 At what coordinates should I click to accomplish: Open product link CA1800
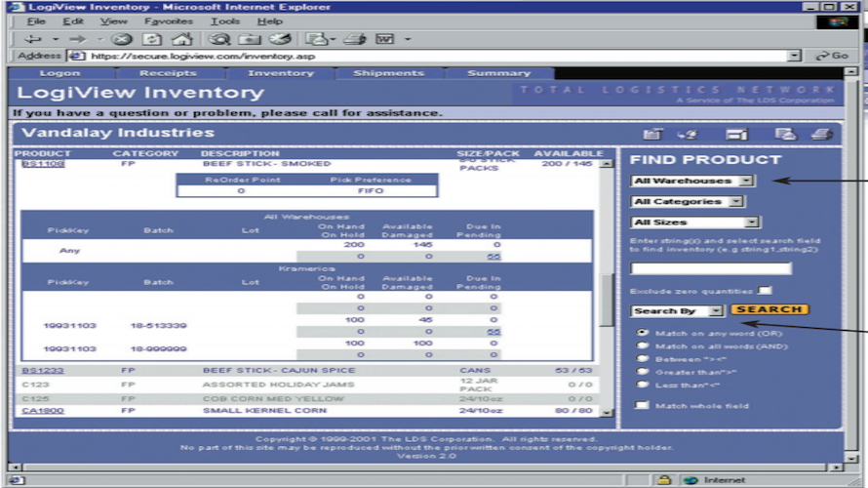pos(43,411)
